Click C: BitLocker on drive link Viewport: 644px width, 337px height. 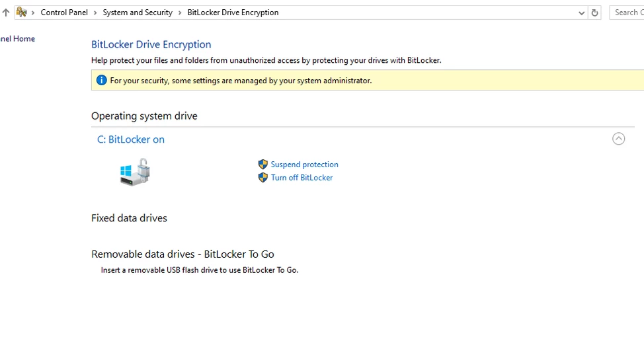pos(131,139)
